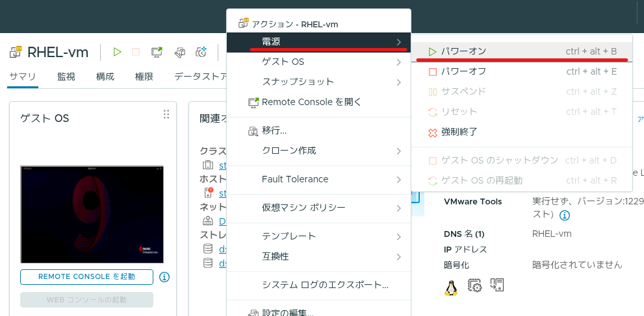Expand the 仮想マシン ポリシー submenu
644x316 pixels.
click(318, 208)
